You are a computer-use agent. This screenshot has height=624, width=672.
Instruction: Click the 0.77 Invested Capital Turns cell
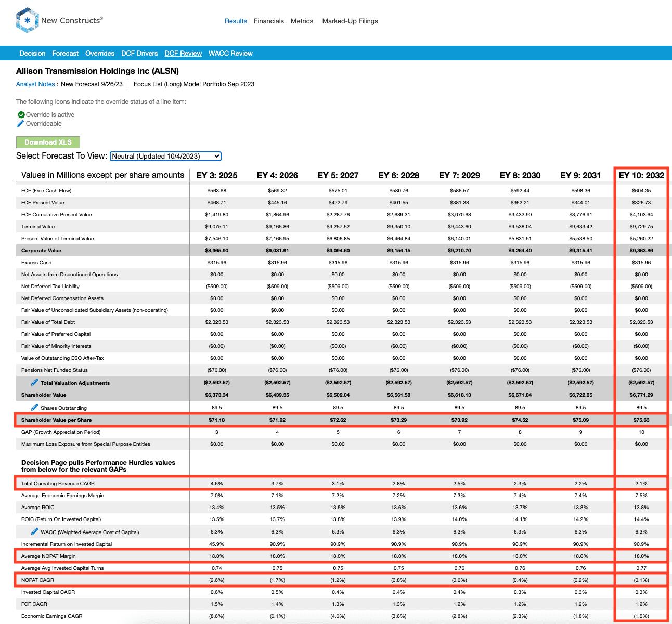[x=641, y=568]
